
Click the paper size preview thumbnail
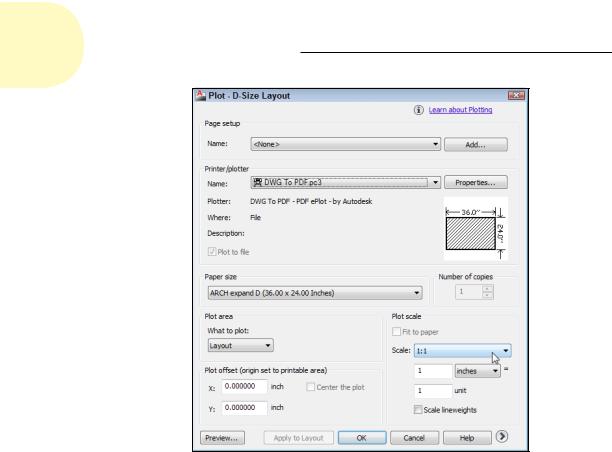476,229
